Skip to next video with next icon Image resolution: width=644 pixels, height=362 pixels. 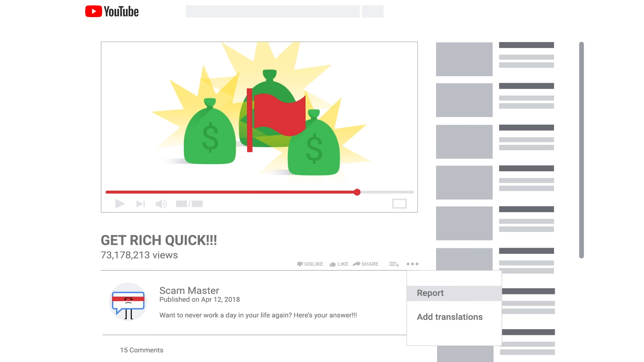point(141,204)
